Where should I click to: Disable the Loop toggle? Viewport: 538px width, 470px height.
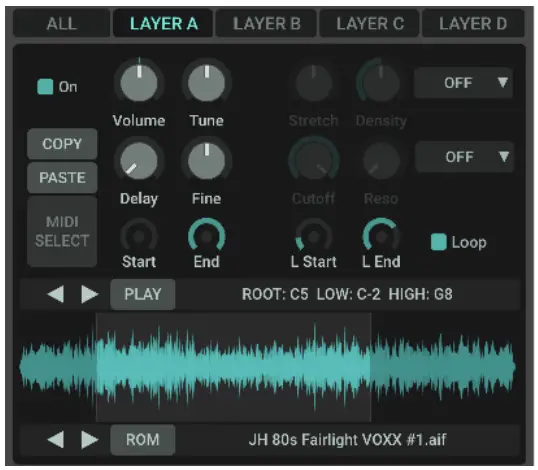coord(438,242)
